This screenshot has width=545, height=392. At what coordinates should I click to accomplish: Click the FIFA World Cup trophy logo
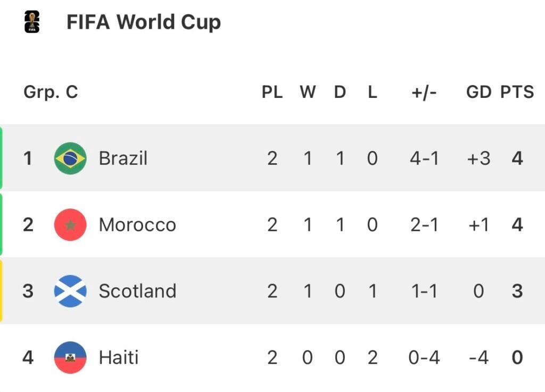32,22
